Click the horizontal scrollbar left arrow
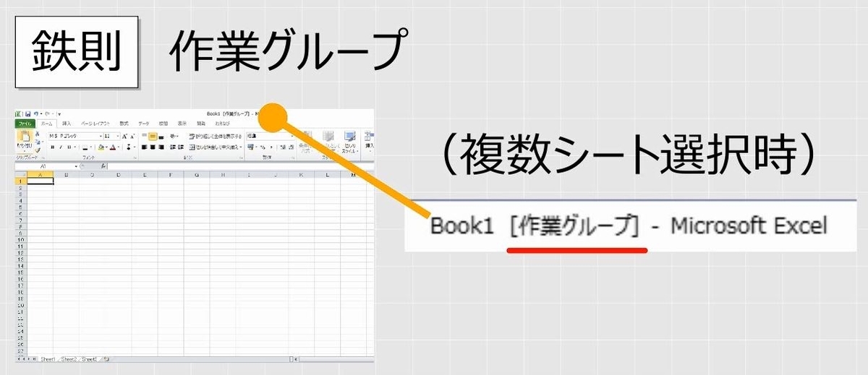 click(x=297, y=359)
